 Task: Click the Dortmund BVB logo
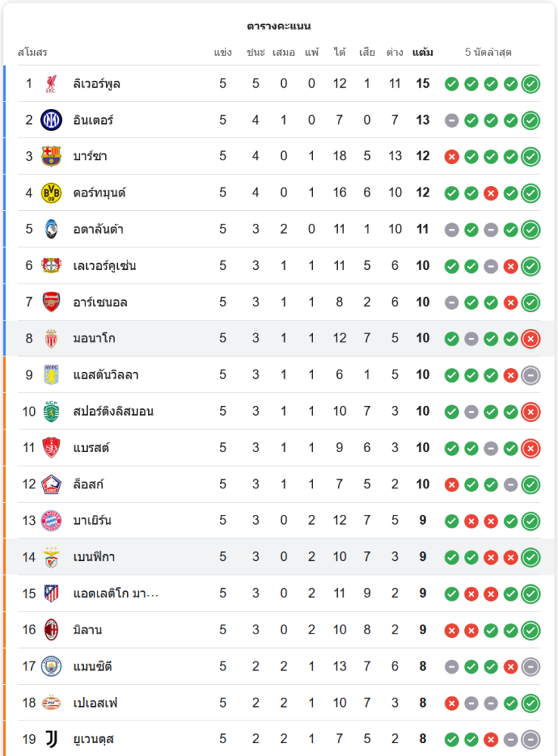point(51,193)
